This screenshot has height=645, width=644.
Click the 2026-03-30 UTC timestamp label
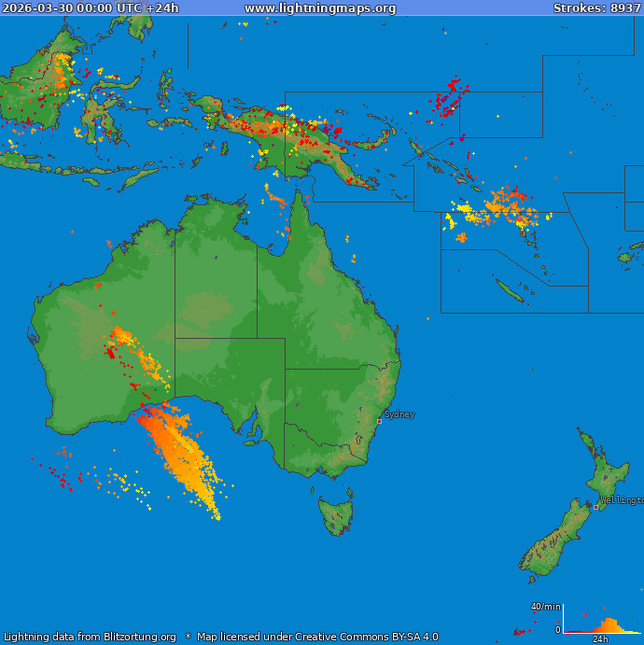pyautogui.click(x=91, y=8)
